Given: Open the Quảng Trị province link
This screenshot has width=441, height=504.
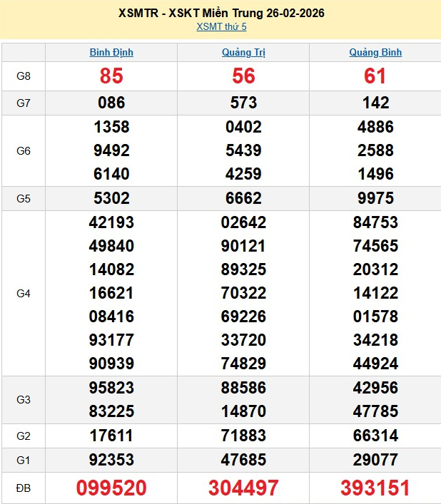Looking at the screenshot, I should pyautogui.click(x=243, y=52).
